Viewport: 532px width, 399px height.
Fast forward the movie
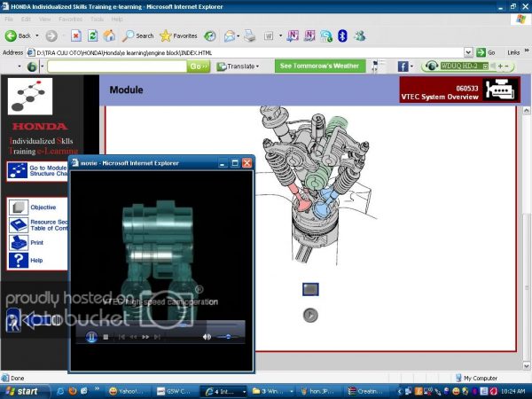pos(145,337)
